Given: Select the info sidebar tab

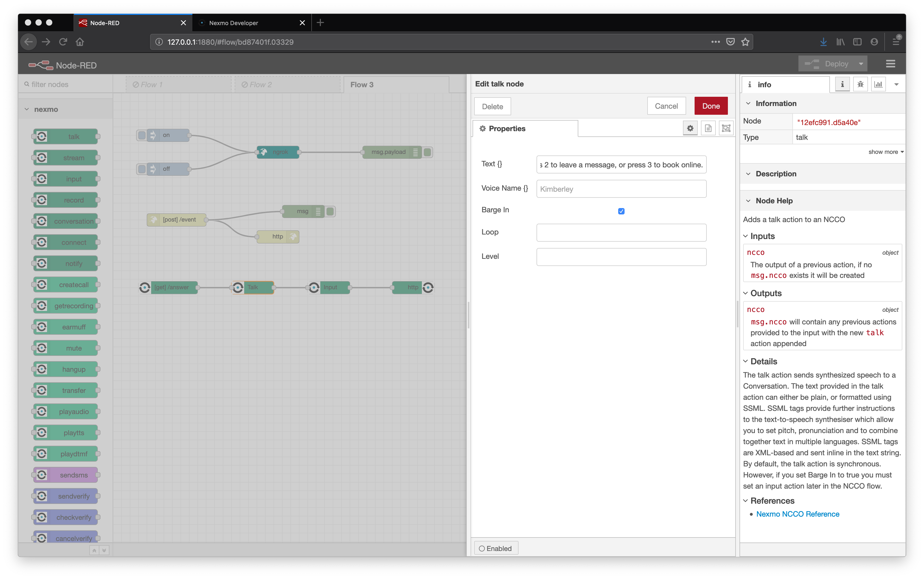Looking at the screenshot, I should (786, 84).
